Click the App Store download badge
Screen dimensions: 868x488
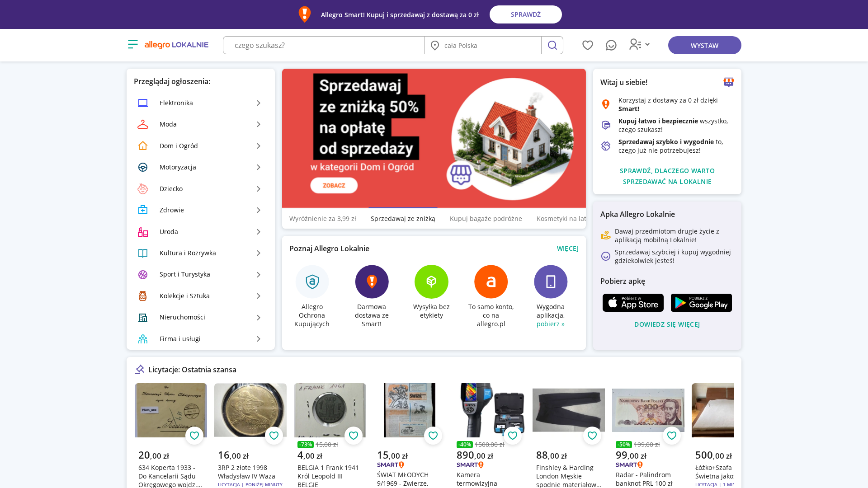click(x=633, y=303)
